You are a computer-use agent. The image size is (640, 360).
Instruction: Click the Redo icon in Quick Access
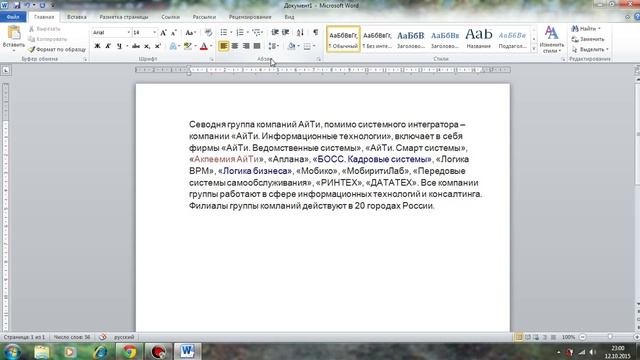click(42, 5)
